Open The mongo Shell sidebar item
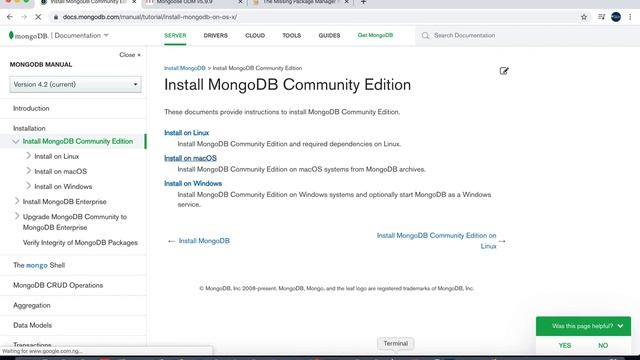 click(39, 265)
